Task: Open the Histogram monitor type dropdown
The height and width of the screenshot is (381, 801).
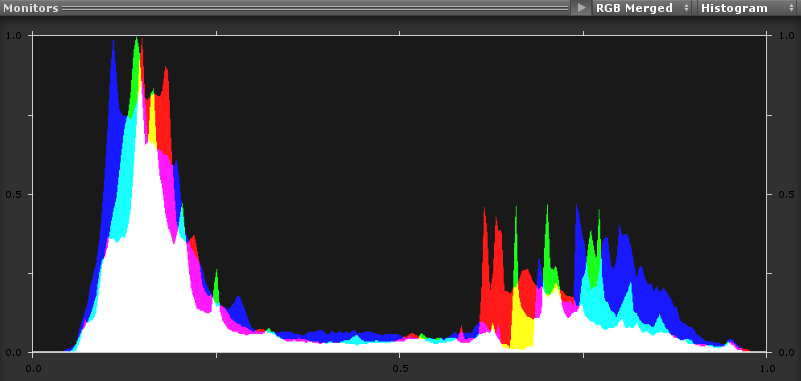Action: (x=747, y=8)
